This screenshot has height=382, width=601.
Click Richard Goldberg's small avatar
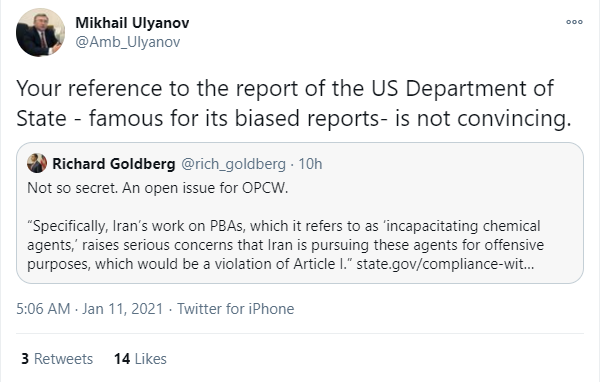37,163
